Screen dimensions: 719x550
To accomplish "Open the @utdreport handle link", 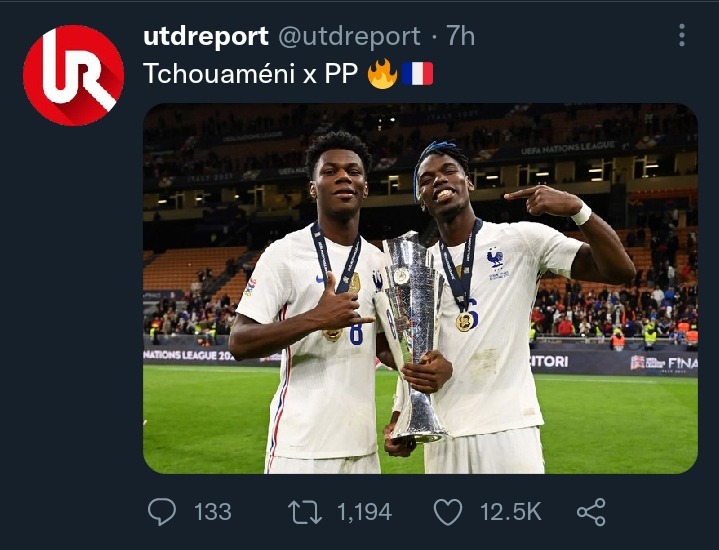I will [x=349, y=36].
